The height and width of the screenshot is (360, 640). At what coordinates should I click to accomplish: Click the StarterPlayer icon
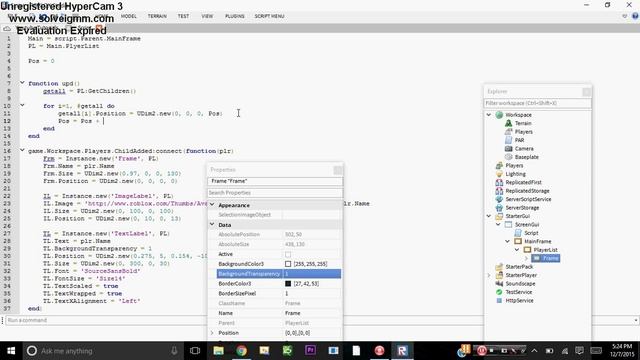(499, 275)
